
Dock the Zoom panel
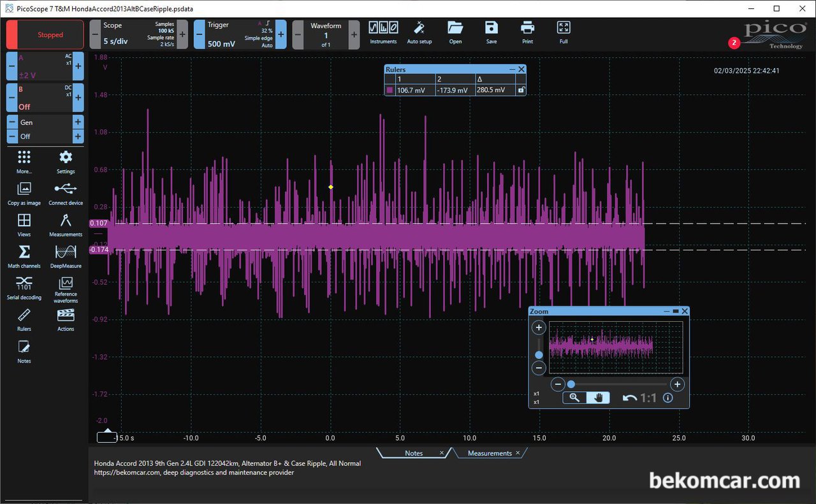pyautogui.click(x=676, y=311)
